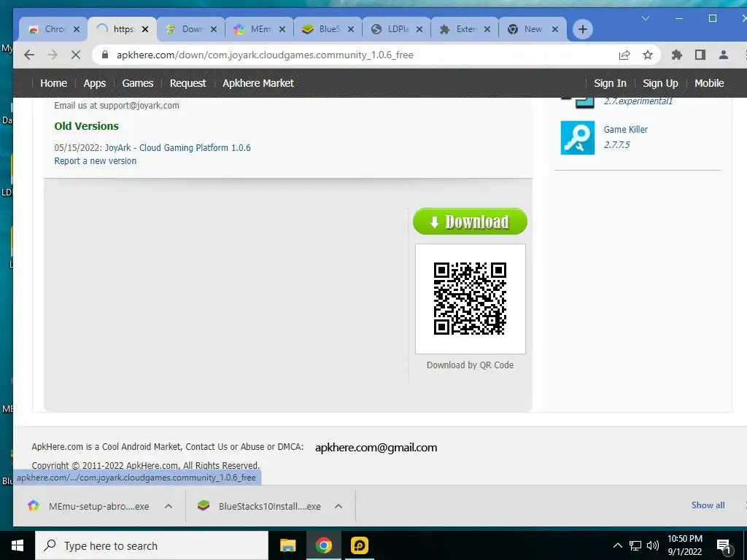Close the Chrome tab labeled Chro
747x560 pixels.
point(76,29)
